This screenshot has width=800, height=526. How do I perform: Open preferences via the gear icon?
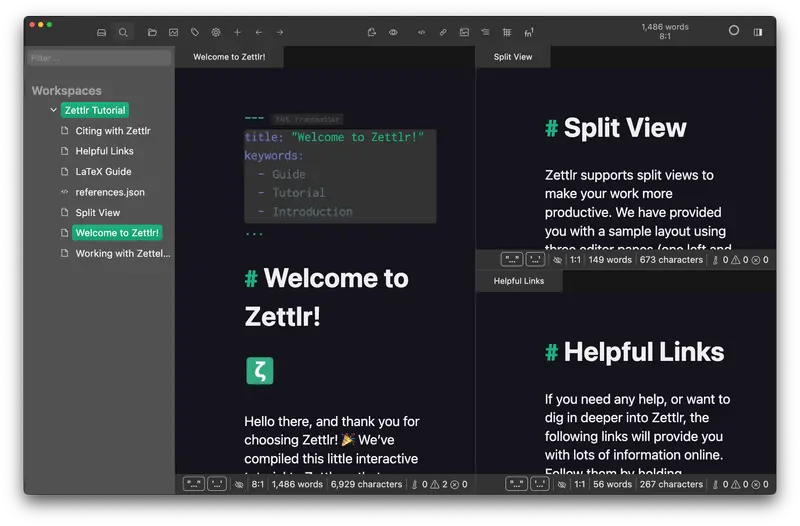click(216, 32)
